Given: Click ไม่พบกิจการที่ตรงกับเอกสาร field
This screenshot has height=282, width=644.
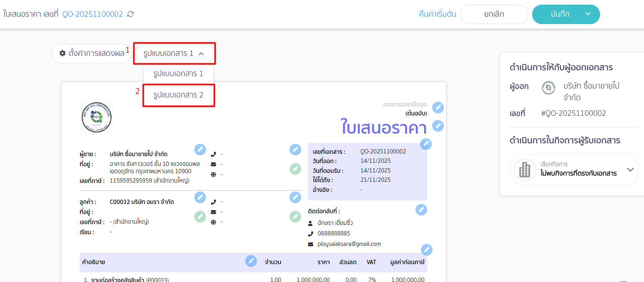Looking at the screenshot, I should (x=574, y=170).
